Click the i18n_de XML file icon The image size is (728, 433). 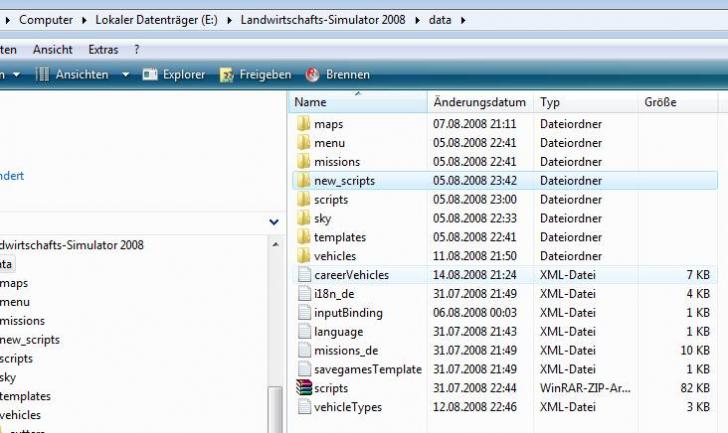[304, 294]
